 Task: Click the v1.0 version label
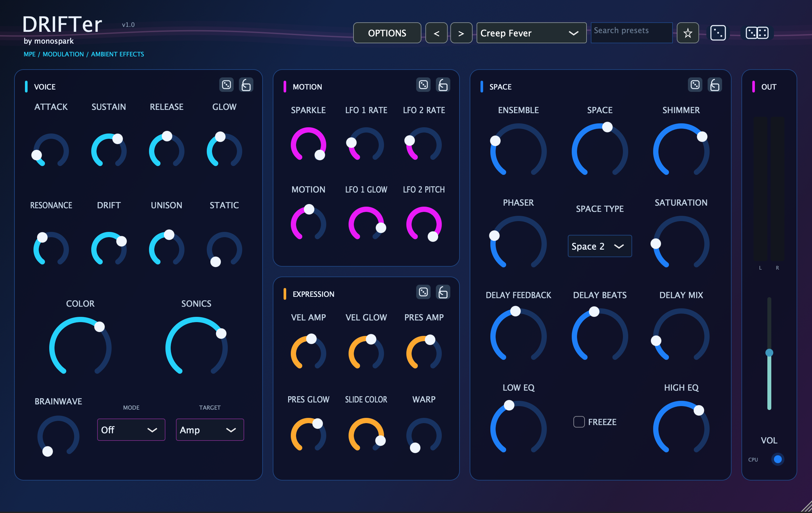point(128,25)
